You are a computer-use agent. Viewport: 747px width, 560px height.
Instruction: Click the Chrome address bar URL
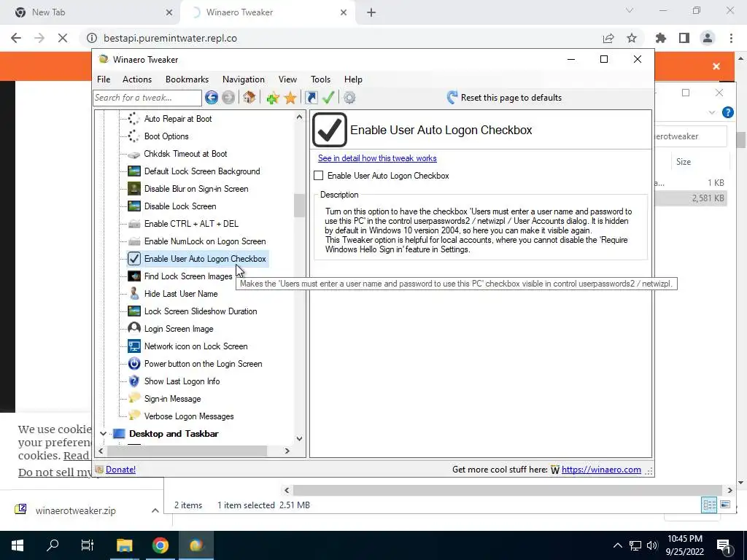pos(170,38)
